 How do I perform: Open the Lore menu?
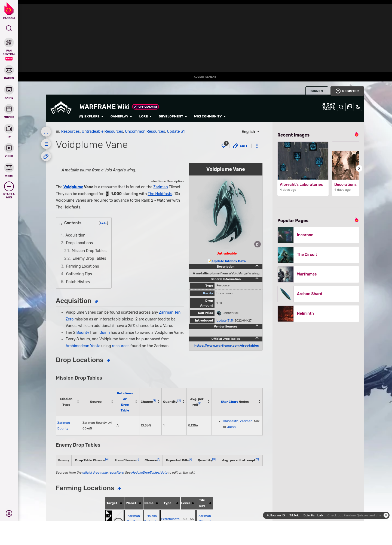pos(145,116)
